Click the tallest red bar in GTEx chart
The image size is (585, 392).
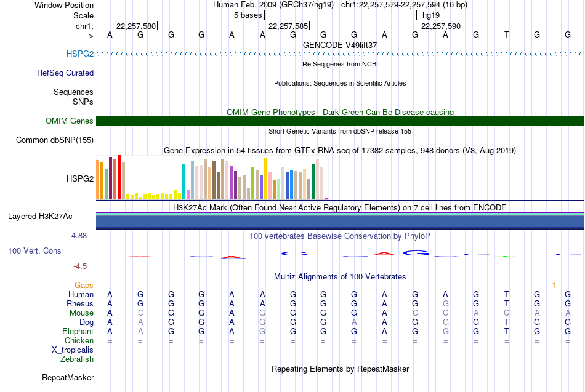click(119, 177)
